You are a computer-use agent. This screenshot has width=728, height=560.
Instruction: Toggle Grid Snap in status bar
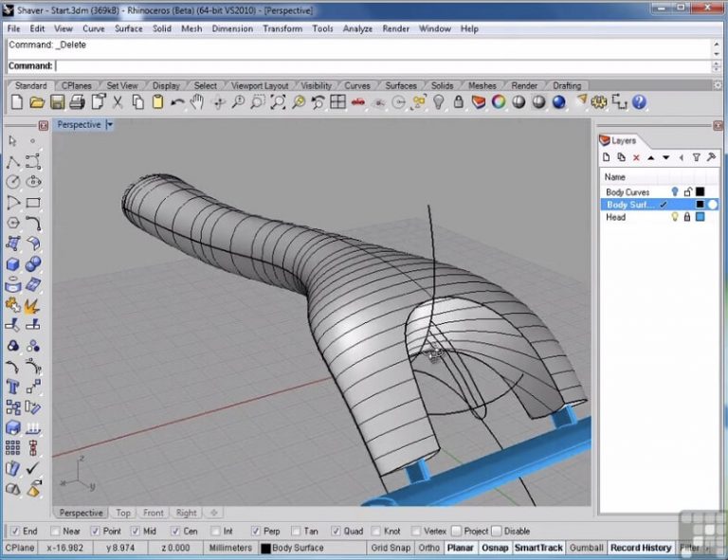click(391, 548)
